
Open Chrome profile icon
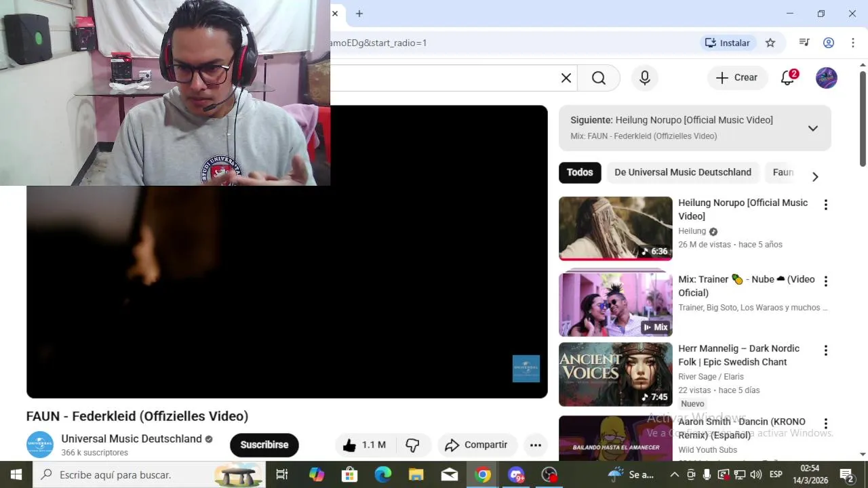(829, 43)
